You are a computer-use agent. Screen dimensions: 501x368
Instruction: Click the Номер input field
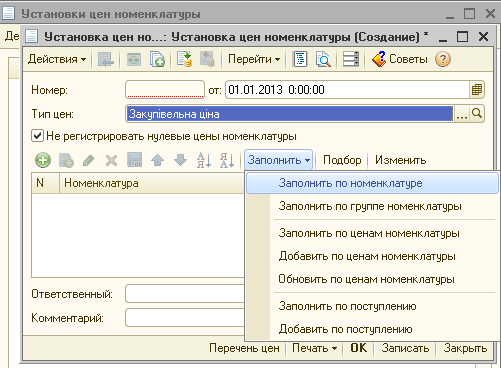click(165, 90)
